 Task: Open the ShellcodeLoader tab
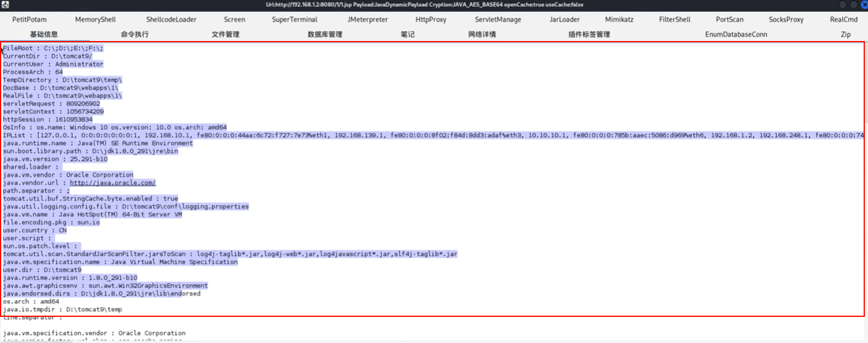pos(171,19)
